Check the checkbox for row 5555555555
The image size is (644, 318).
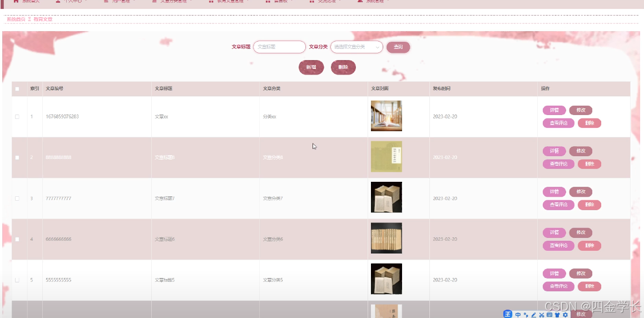tap(17, 280)
